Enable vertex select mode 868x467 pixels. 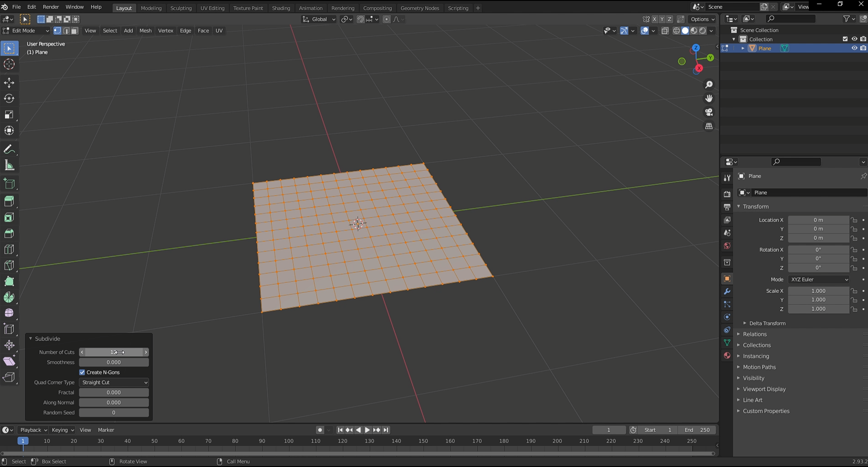pyautogui.click(x=57, y=31)
